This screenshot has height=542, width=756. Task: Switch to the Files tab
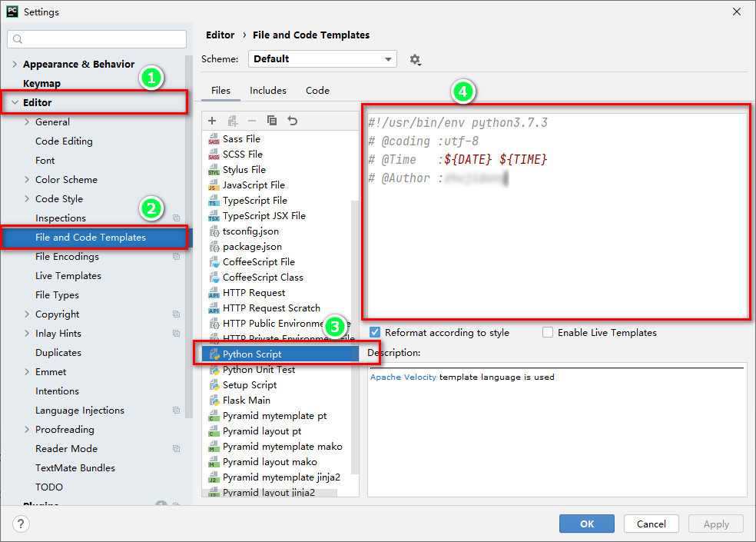click(220, 91)
